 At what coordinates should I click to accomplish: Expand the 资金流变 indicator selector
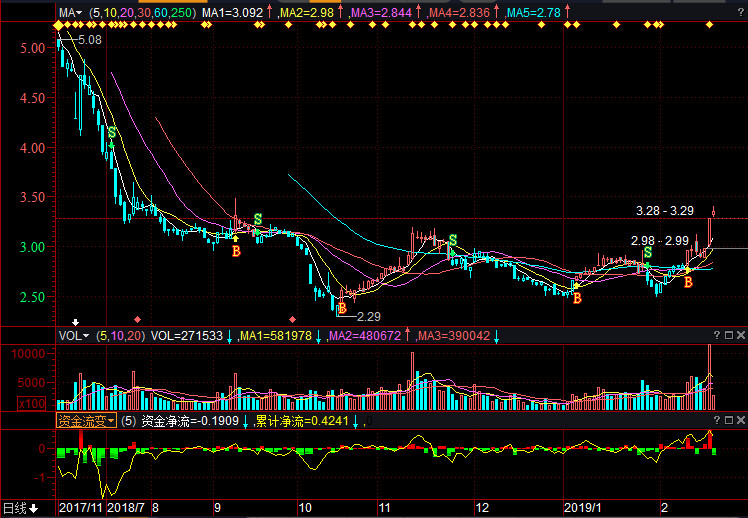coord(85,421)
